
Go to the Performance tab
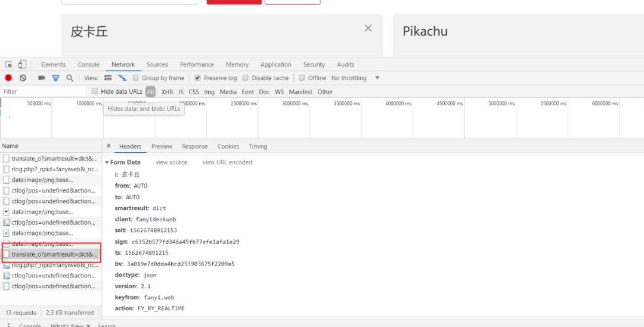pos(197,64)
